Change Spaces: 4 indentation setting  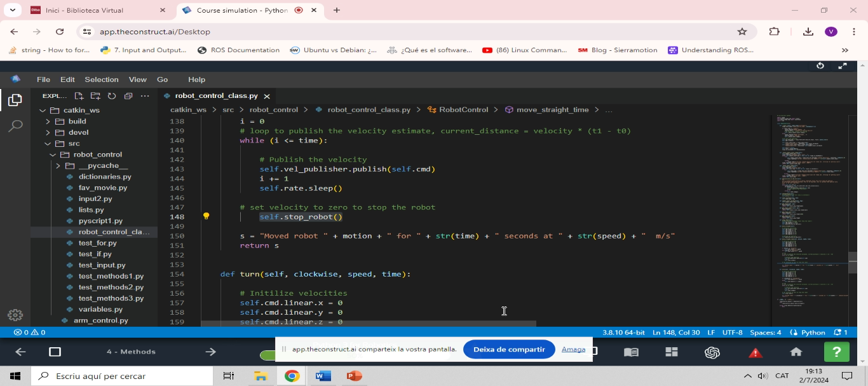pyautogui.click(x=765, y=333)
